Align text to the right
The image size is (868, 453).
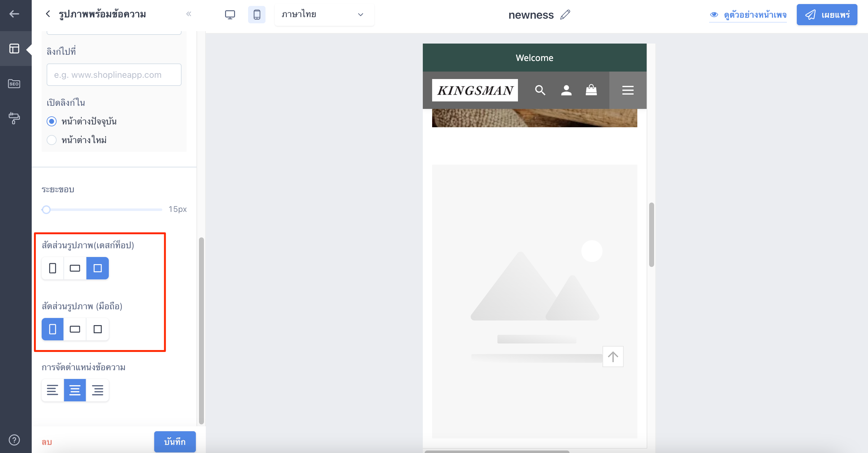[x=97, y=390]
